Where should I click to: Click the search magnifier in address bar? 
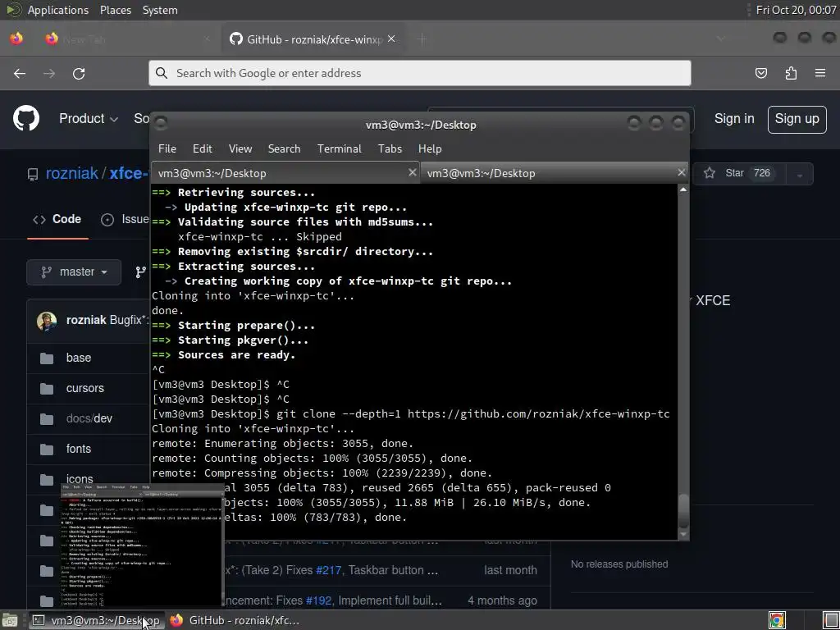(162, 73)
